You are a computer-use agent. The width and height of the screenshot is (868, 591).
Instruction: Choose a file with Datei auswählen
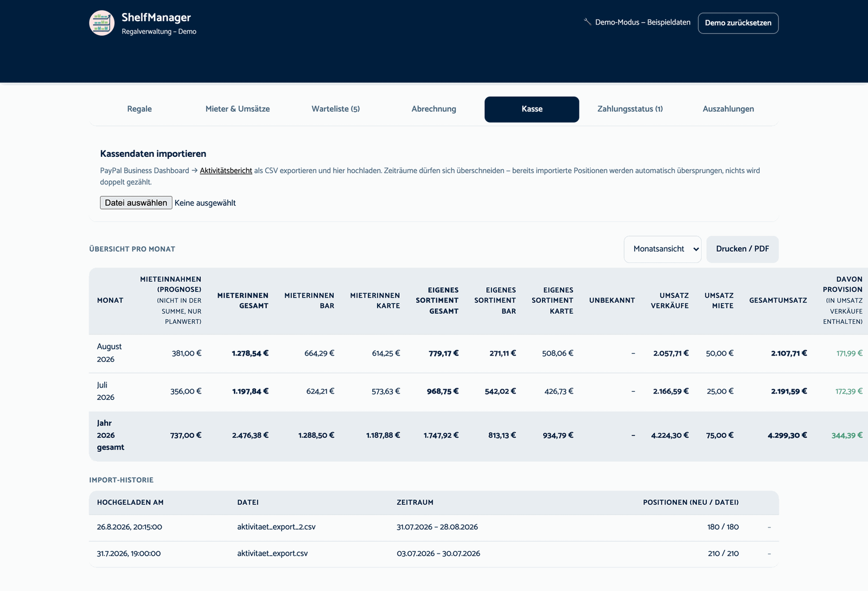point(136,202)
